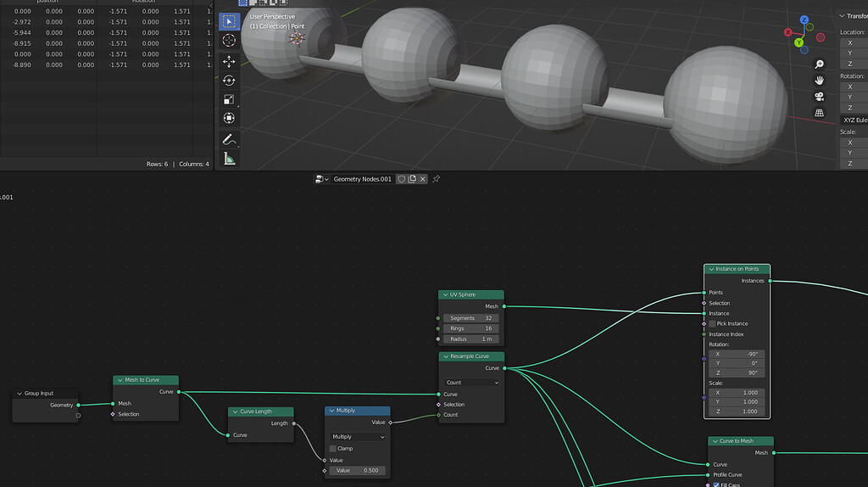Select the Rotate tool

click(229, 81)
